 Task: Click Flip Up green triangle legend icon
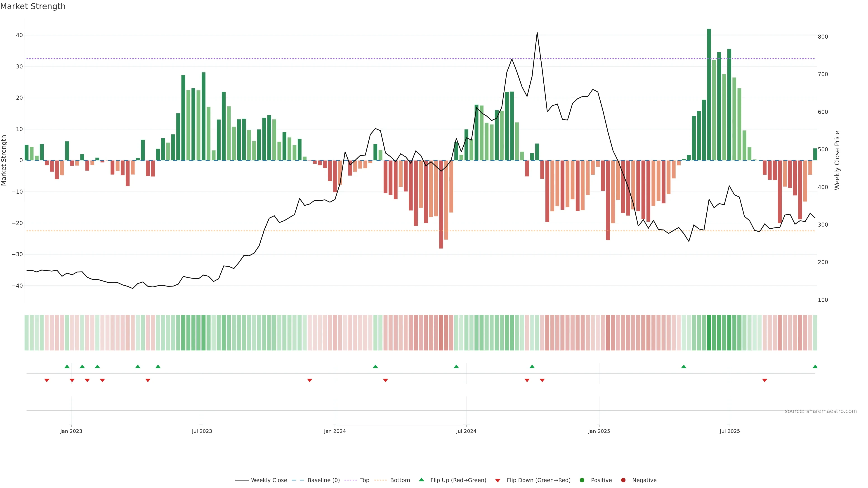421,480
